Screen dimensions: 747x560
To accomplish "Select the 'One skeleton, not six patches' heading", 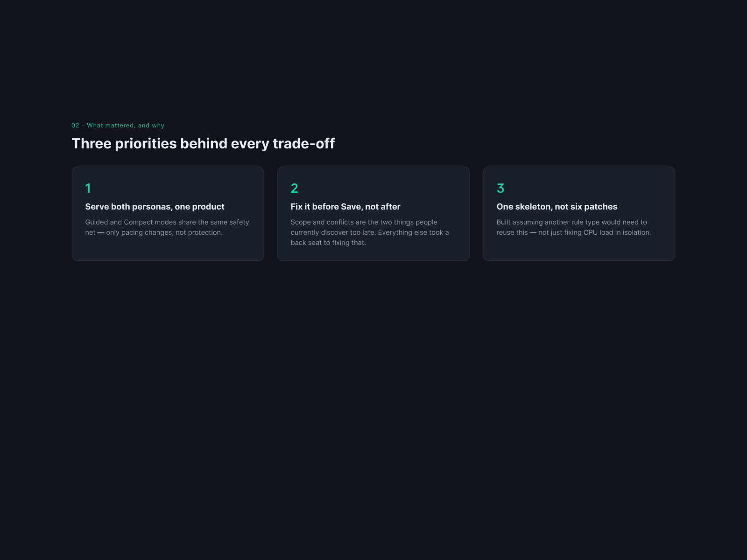I will (x=557, y=207).
